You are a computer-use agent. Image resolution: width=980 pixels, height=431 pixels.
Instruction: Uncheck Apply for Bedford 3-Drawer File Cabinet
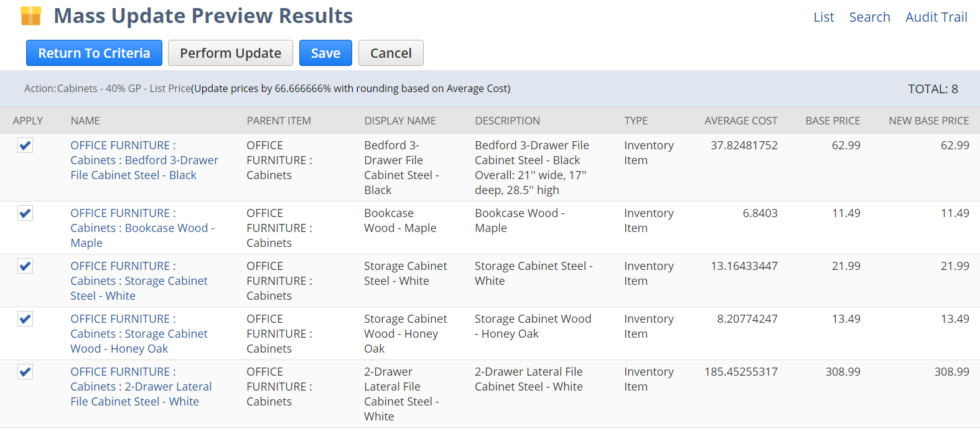[x=25, y=146]
